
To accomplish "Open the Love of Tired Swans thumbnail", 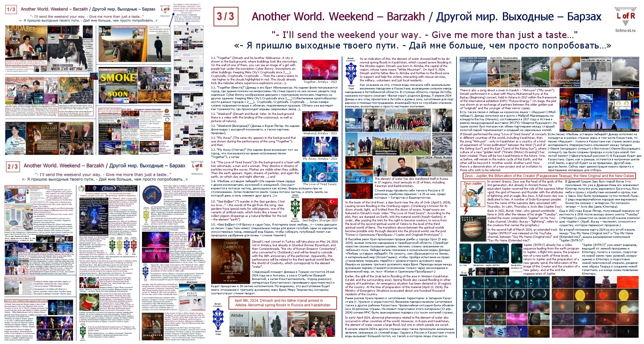I will click(320, 172).
